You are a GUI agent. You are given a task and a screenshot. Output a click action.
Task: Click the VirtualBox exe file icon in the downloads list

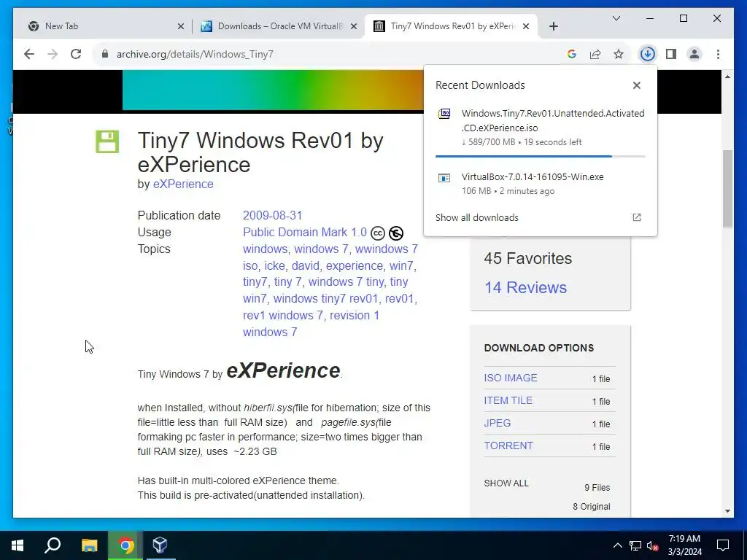(x=444, y=178)
